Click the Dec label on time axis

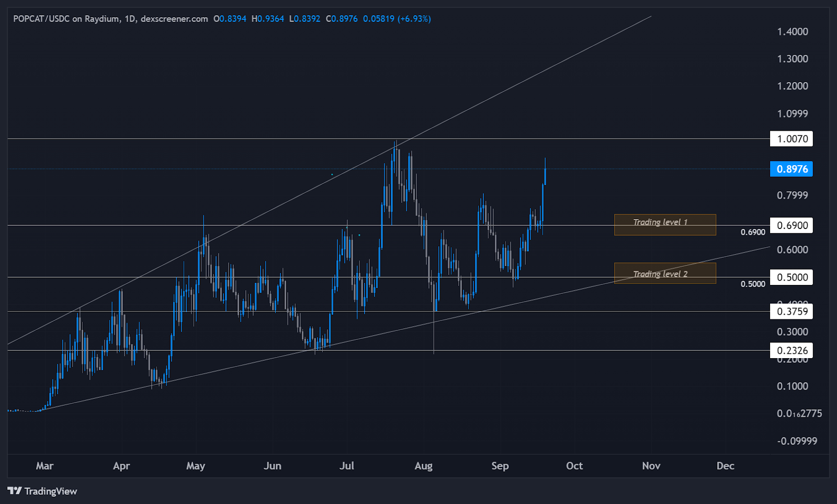[726, 466]
